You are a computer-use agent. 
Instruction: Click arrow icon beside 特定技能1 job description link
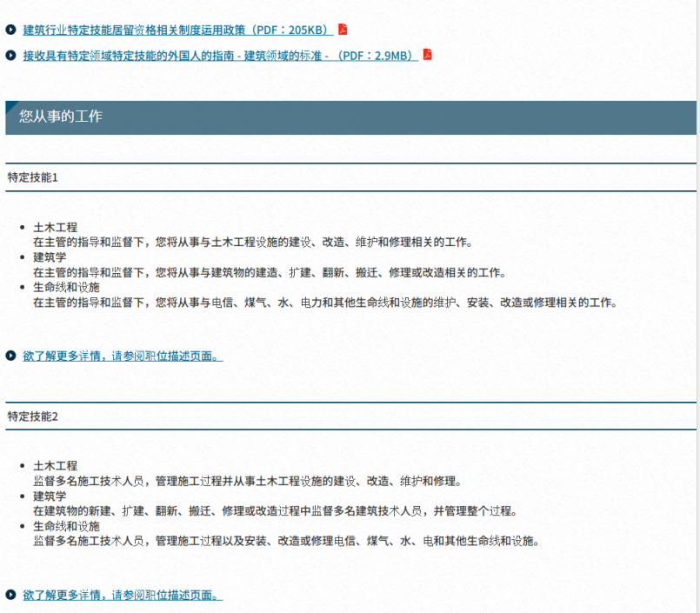[10, 356]
